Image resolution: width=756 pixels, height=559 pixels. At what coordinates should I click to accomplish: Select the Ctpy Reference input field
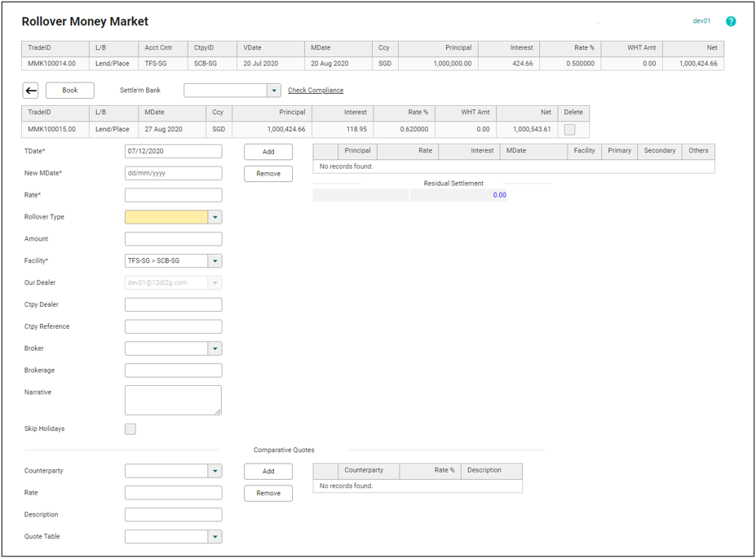click(x=173, y=326)
